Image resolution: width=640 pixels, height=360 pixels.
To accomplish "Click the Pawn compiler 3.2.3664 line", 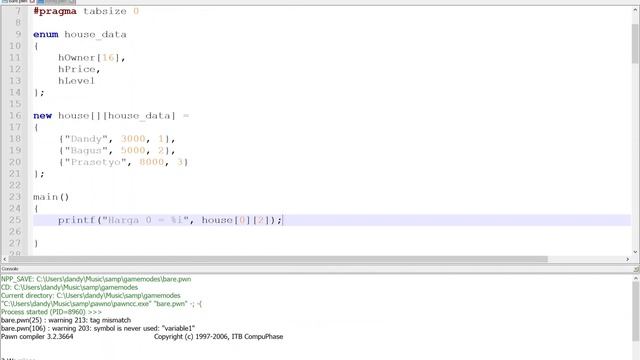I will tap(37, 336).
